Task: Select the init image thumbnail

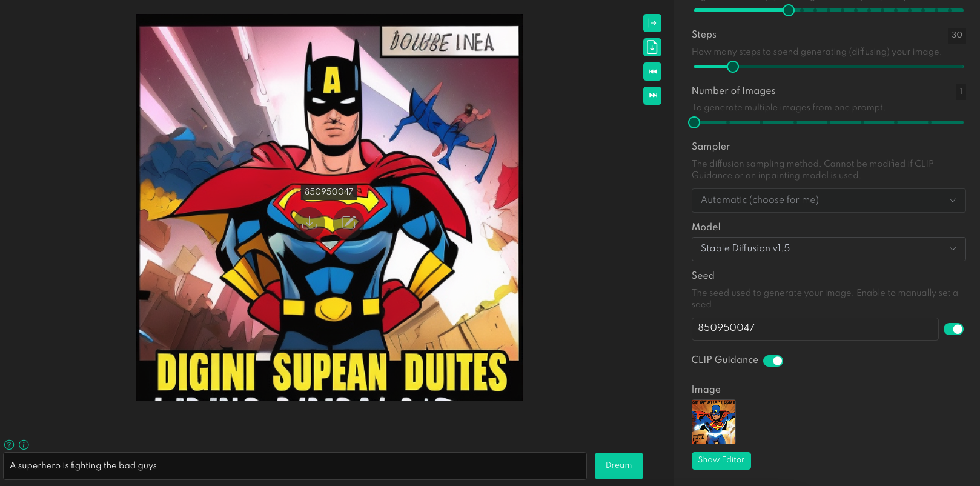Action: [713, 422]
